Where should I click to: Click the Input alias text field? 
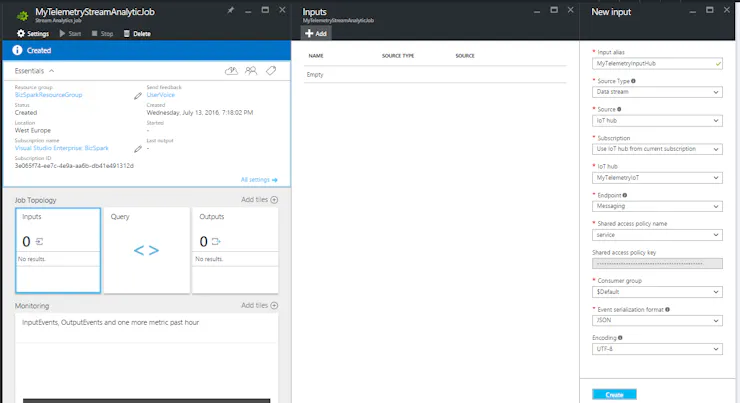(657, 63)
